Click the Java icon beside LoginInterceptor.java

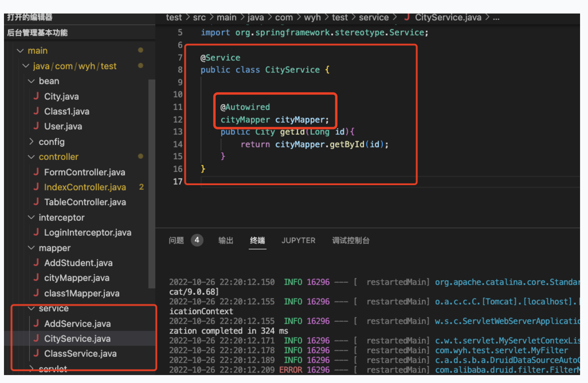[36, 232]
